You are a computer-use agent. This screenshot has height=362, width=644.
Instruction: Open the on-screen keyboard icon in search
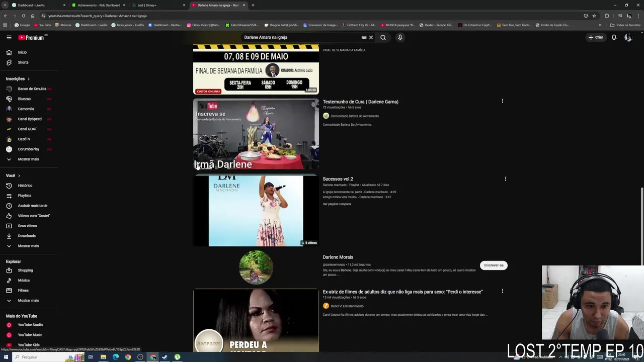point(364,37)
